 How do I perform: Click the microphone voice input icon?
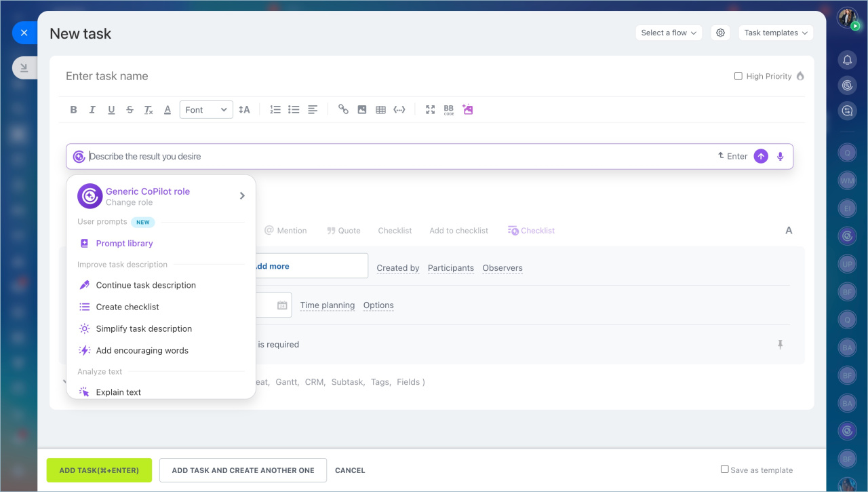click(x=780, y=157)
